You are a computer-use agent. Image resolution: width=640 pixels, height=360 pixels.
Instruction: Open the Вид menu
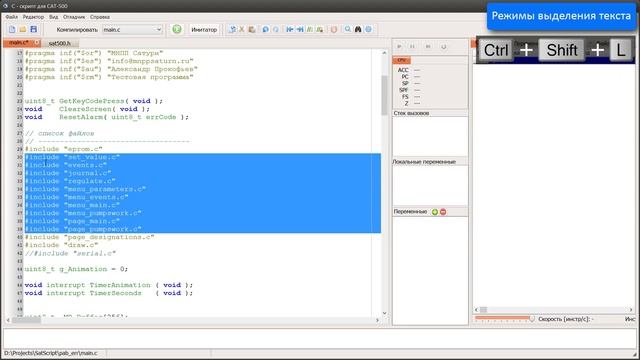pyautogui.click(x=53, y=17)
